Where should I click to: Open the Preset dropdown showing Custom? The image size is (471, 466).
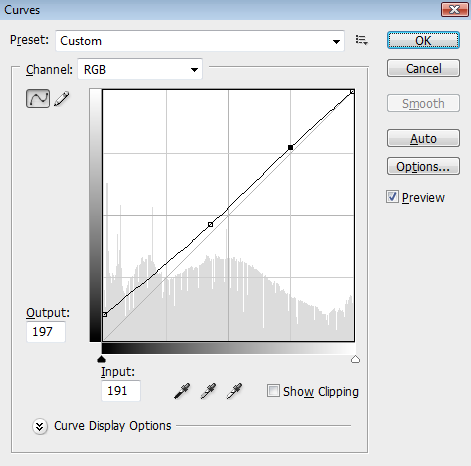(x=200, y=41)
